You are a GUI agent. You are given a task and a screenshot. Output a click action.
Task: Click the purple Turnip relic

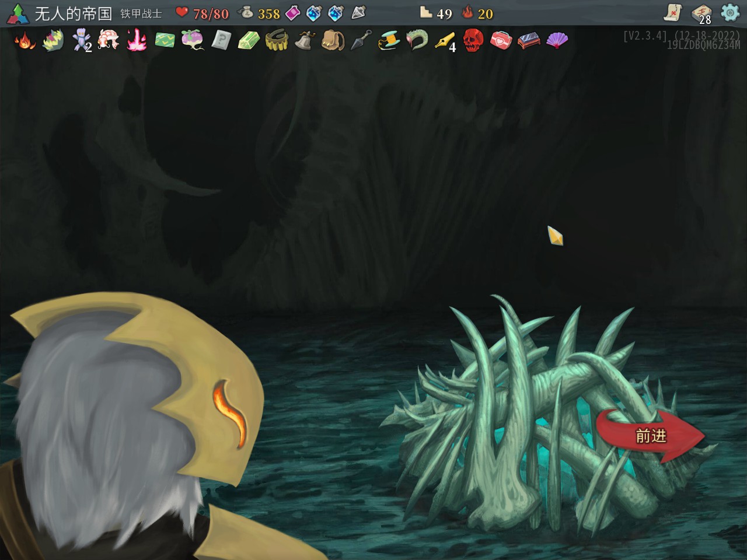pyautogui.click(x=193, y=40)
